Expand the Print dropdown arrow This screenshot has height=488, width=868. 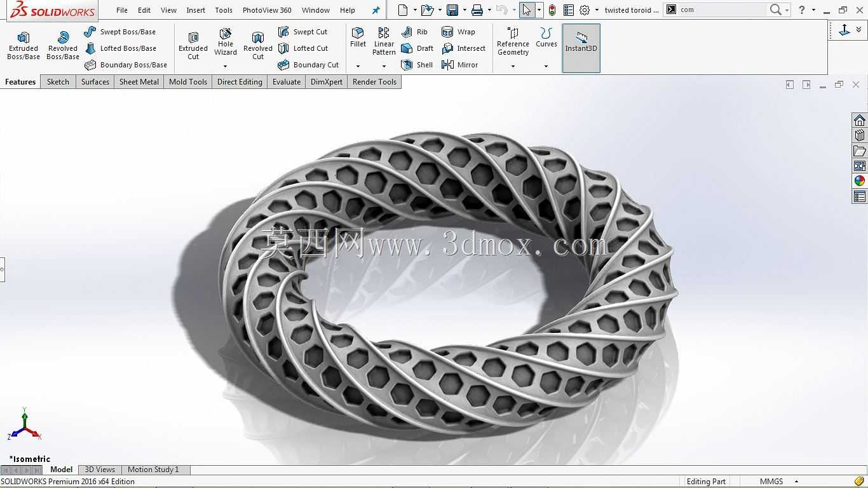click(489, 10)
